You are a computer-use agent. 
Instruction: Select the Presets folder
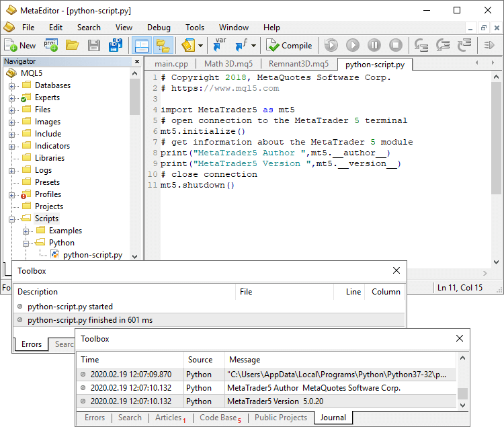pyautogui.click(x=47, y=182)
